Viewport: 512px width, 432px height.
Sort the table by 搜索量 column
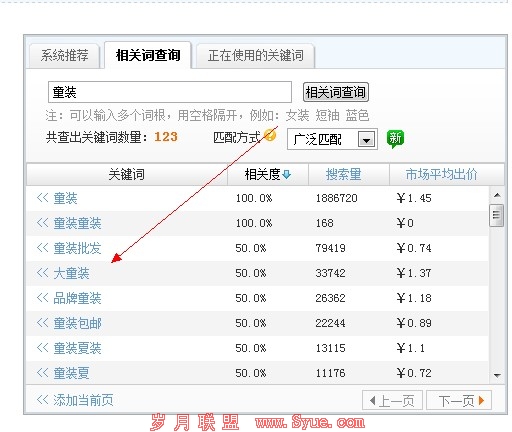[x=343, y=174]
